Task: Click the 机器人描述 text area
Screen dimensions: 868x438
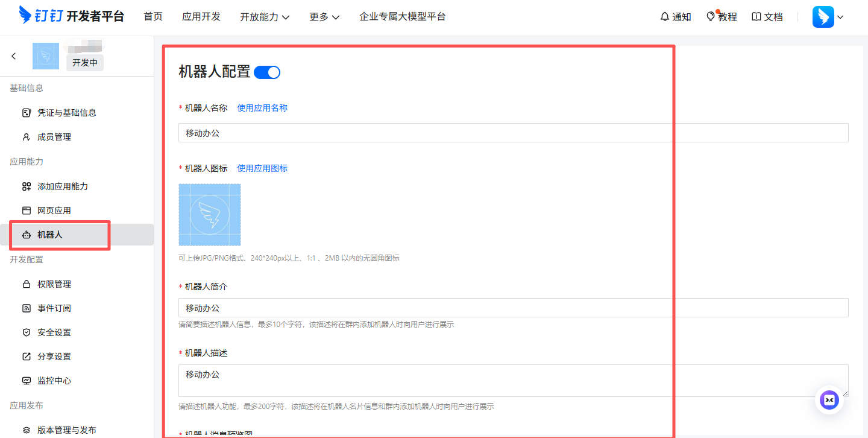Action: (x=513, y=380)
